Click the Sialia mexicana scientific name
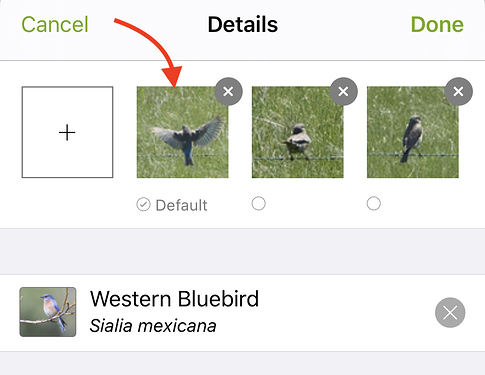 (153, 326)
